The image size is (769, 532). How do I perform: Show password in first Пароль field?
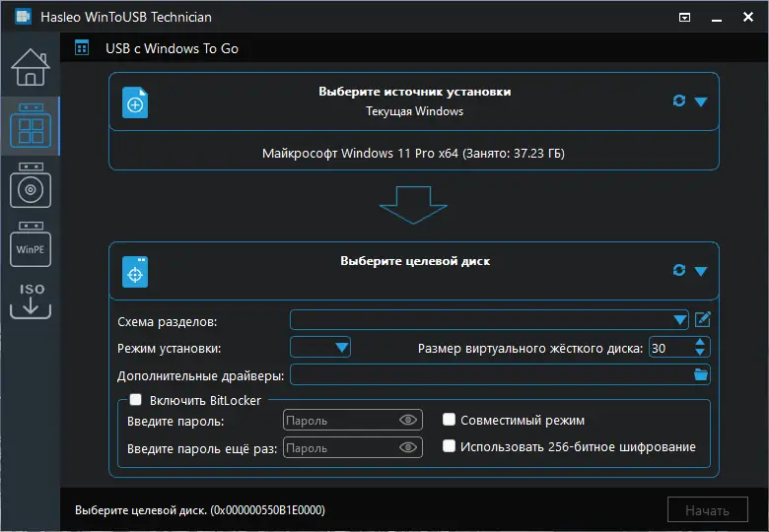pos(409,421)
